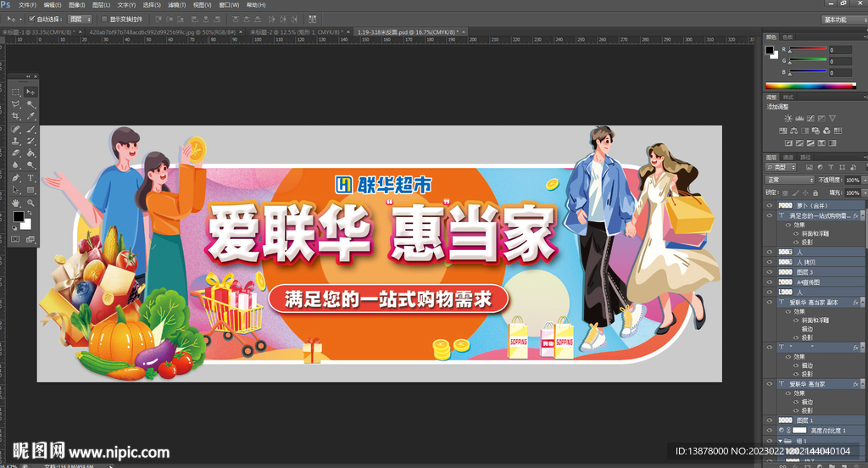Image resolution: width=868 pixels, height=468 pixels.
Task: Add Levels adjustment icon
Action: [x=799, y=119]
